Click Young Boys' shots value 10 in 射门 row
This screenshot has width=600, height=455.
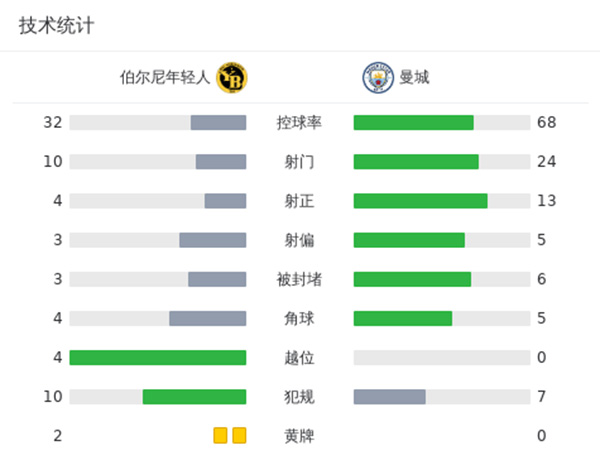(53, 162)
